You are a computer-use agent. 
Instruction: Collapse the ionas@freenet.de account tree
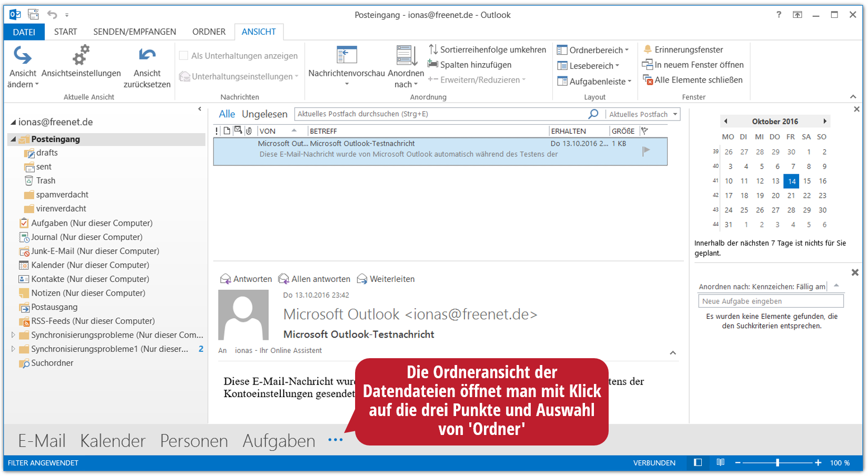click(x=13, y=122)
